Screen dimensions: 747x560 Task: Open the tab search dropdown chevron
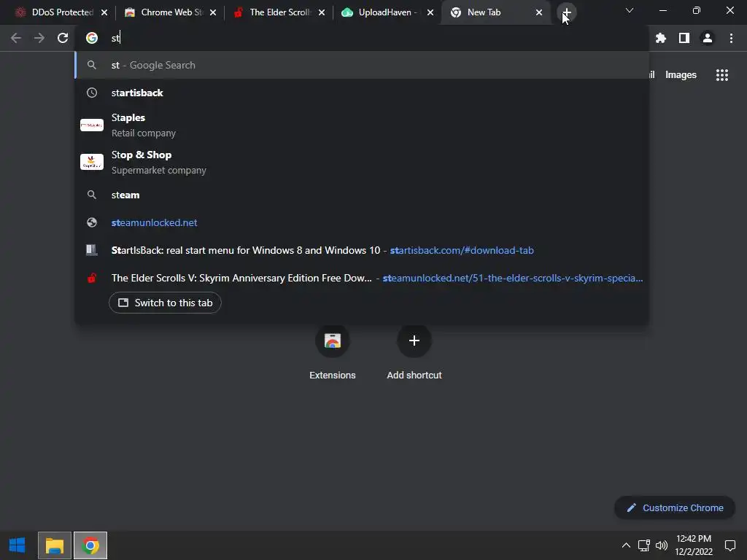click(630, 10)
